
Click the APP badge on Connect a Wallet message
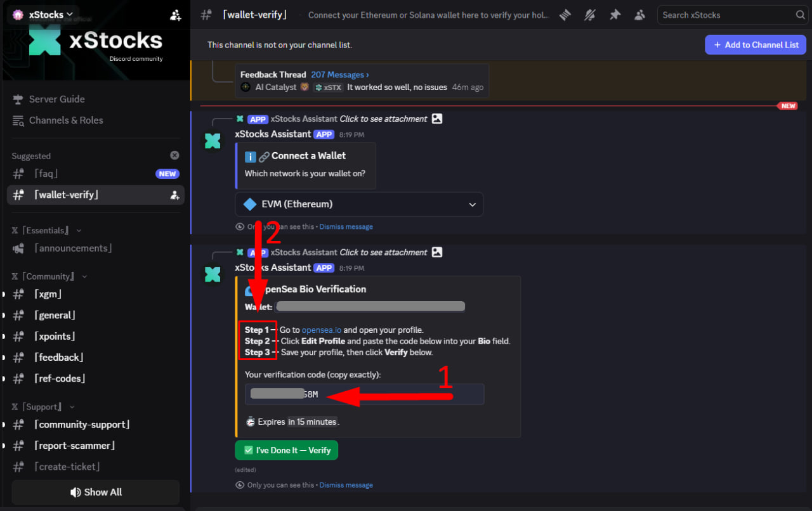[x=324, y=134]
